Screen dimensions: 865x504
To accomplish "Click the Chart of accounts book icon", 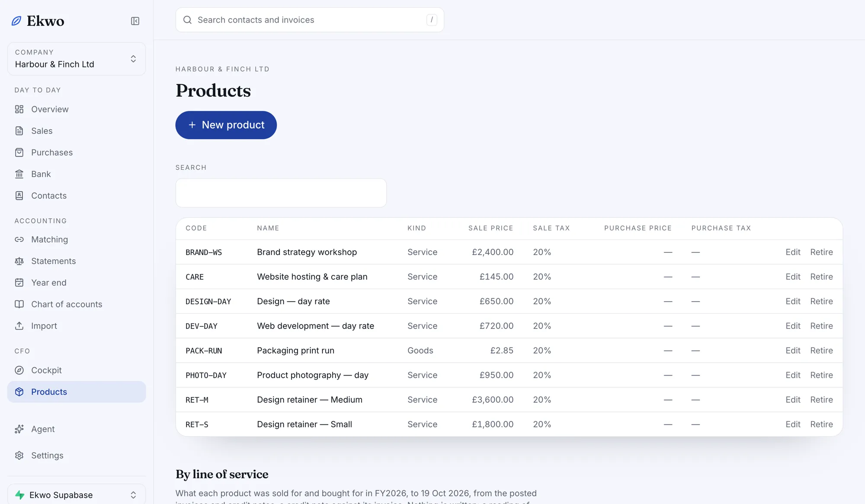I will [19, 304].
